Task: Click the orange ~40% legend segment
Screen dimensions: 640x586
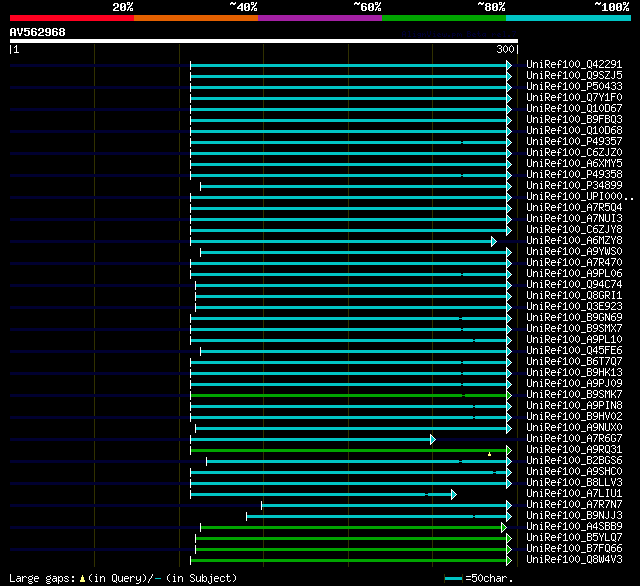Action: pos(196,18)
